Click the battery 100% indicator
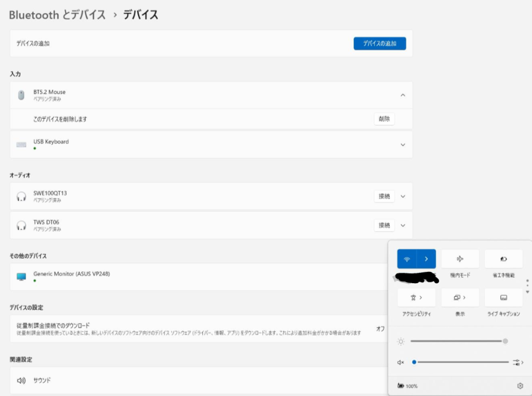 [x=408, y=386]
